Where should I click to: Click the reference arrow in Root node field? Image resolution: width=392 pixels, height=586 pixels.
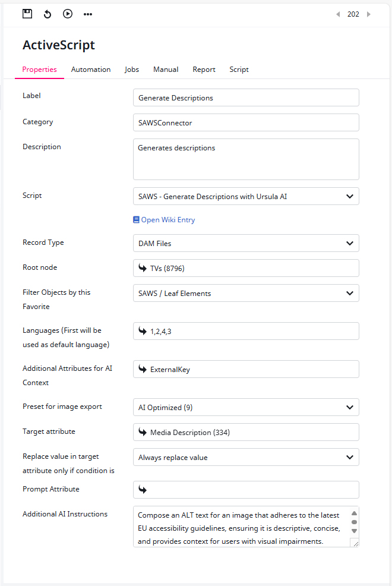143,268
